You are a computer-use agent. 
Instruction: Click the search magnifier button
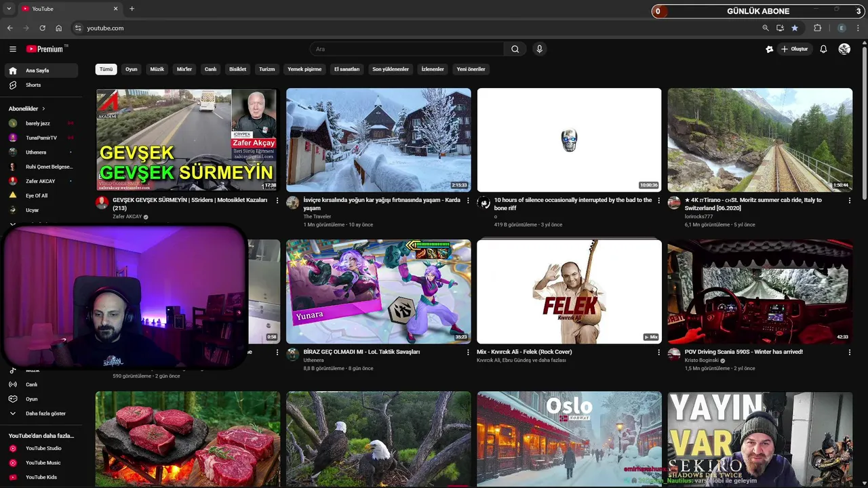(x=515, y=49)
